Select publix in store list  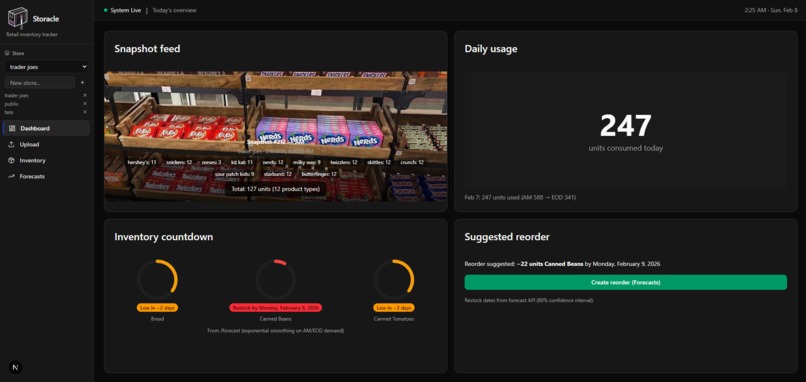pyautogui.click(x=11, y=104)
